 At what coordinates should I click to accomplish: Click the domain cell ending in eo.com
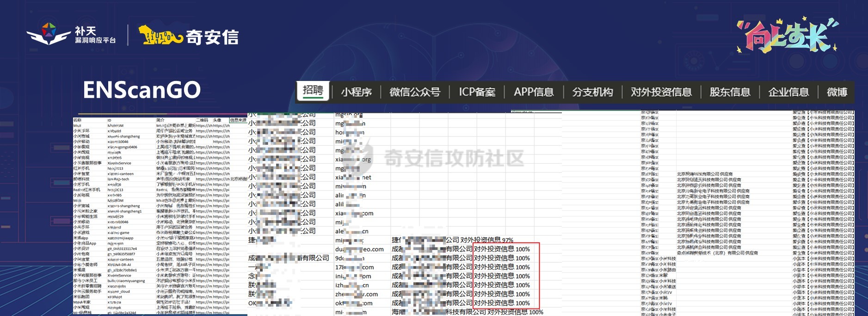point(359,249)
